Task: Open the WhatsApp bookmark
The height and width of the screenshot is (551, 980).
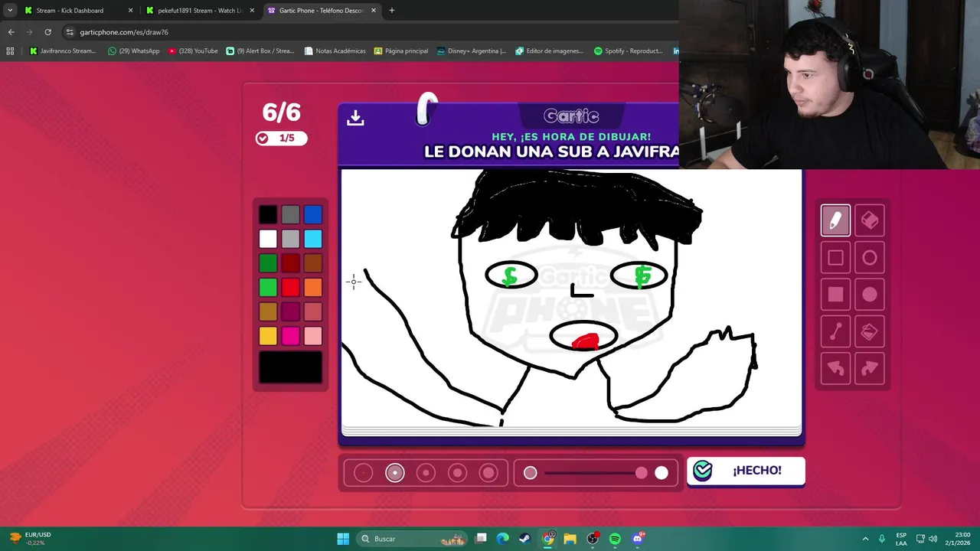Action: pos(133,51)
